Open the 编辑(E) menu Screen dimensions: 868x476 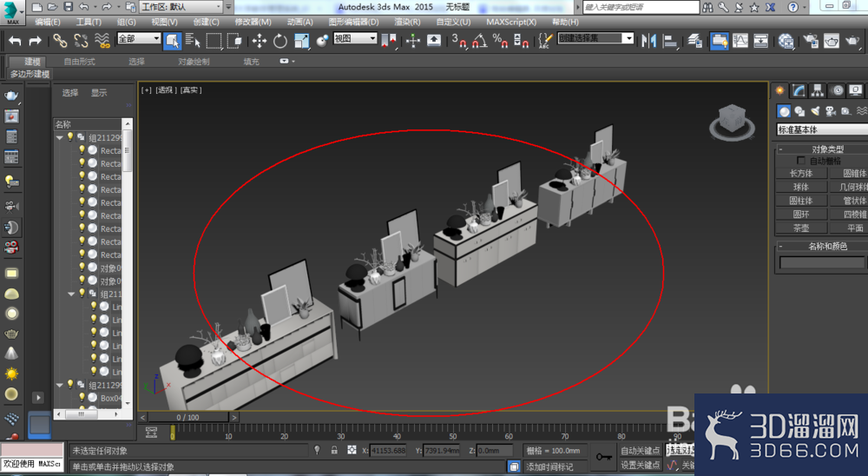(x=48, y=22)
